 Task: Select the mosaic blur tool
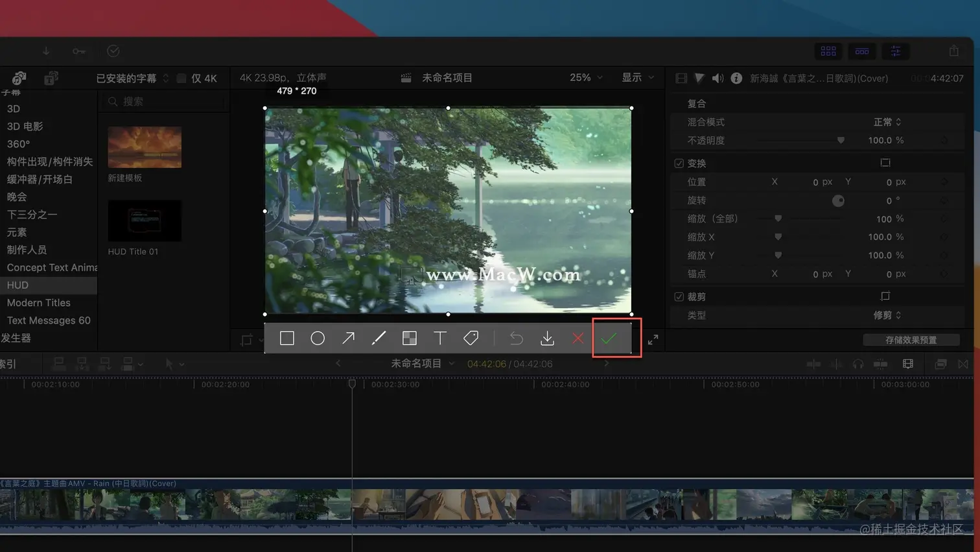click(410, 338)
